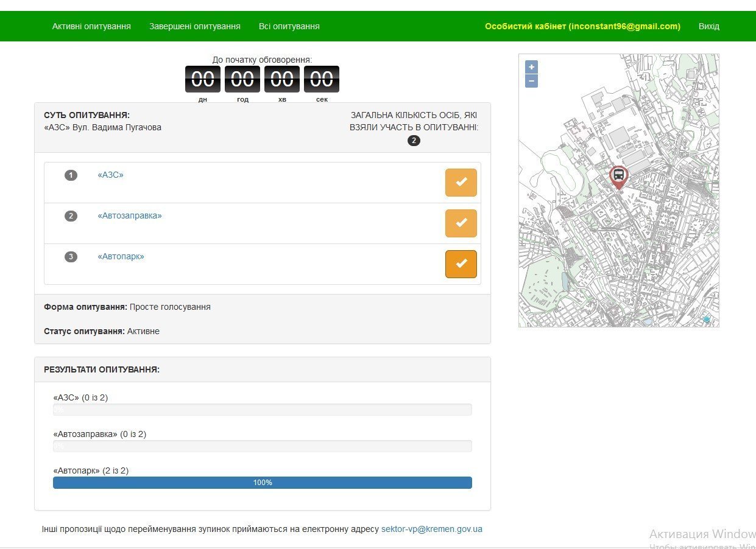Open the «Активні опитування» menu item
This screenshot has width=756, height=549.
[x=91, y=26]
